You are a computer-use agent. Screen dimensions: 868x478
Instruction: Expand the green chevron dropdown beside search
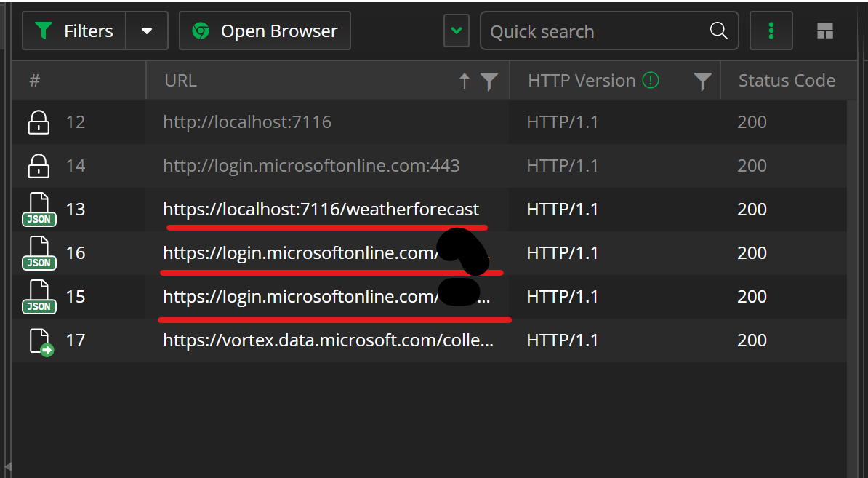(457, 31)
